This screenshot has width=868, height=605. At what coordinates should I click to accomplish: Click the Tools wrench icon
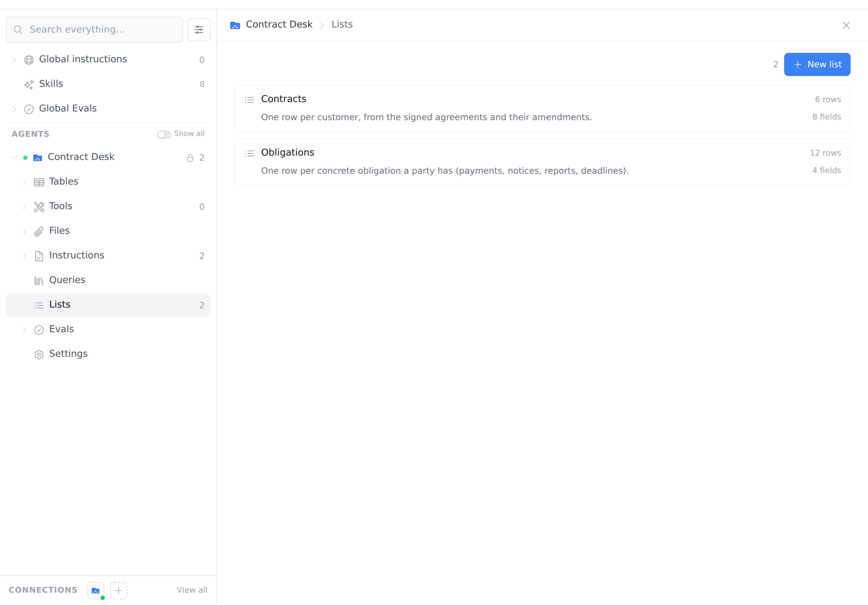point(39,207)
